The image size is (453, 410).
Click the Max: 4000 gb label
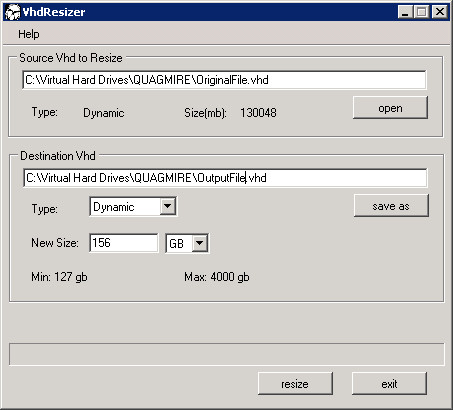(x=217, y=277)
